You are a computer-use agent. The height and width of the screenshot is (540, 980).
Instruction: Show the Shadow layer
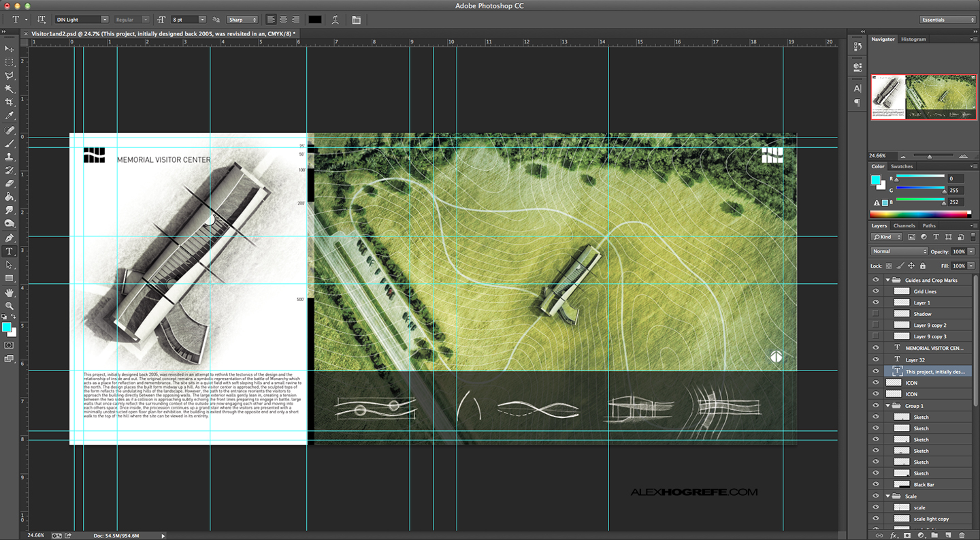[x=876, y=314]
